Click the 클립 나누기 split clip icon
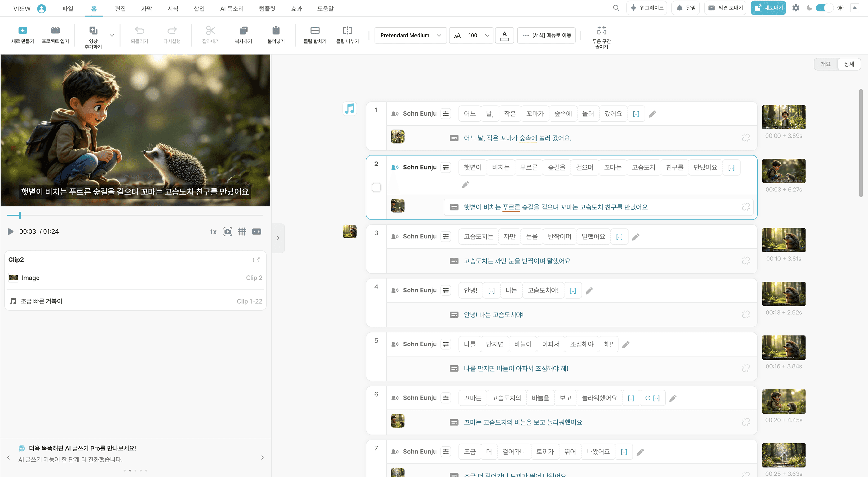 pos(347,31)
